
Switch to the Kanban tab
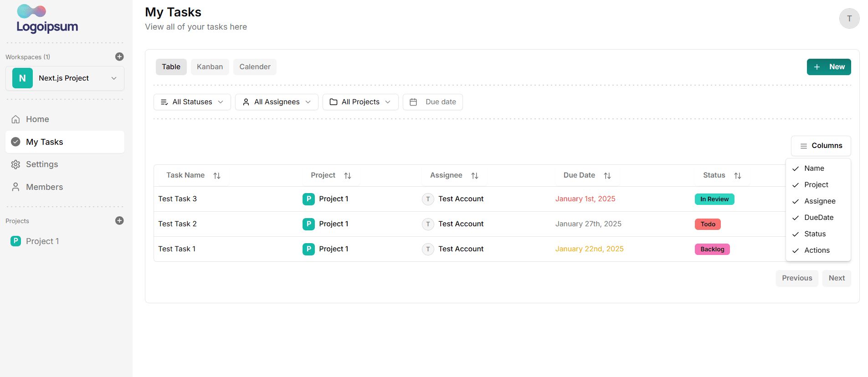(x=210, y=67)
